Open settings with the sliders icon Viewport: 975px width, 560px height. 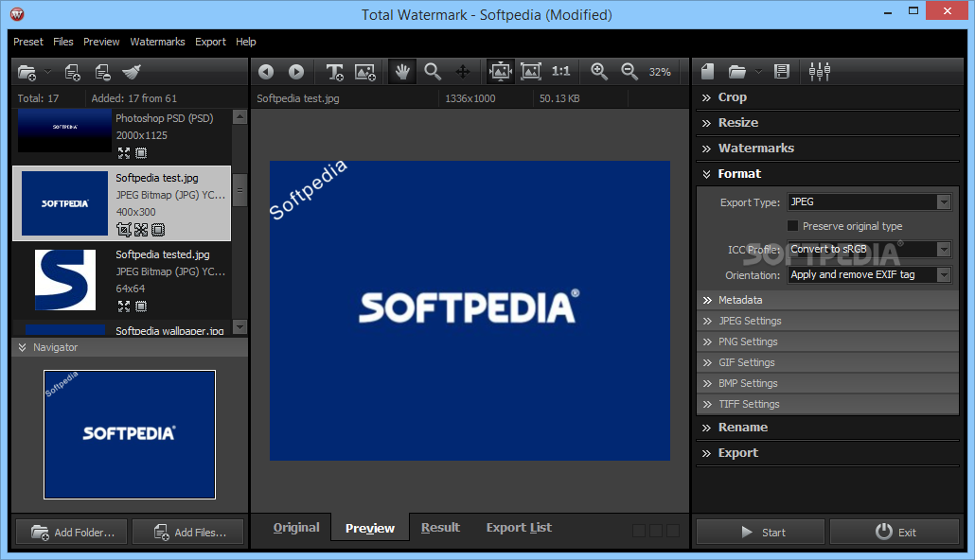tap(820, 72)
